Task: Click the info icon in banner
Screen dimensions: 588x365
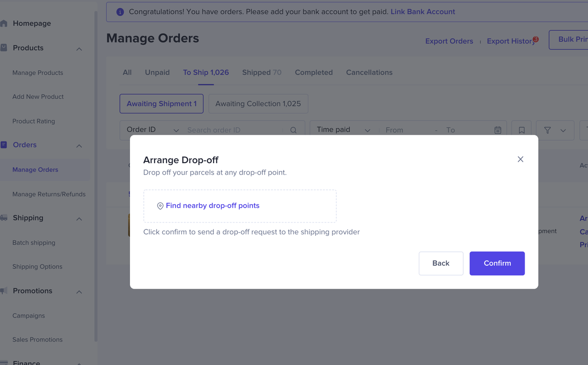Action: pos(120,12)
